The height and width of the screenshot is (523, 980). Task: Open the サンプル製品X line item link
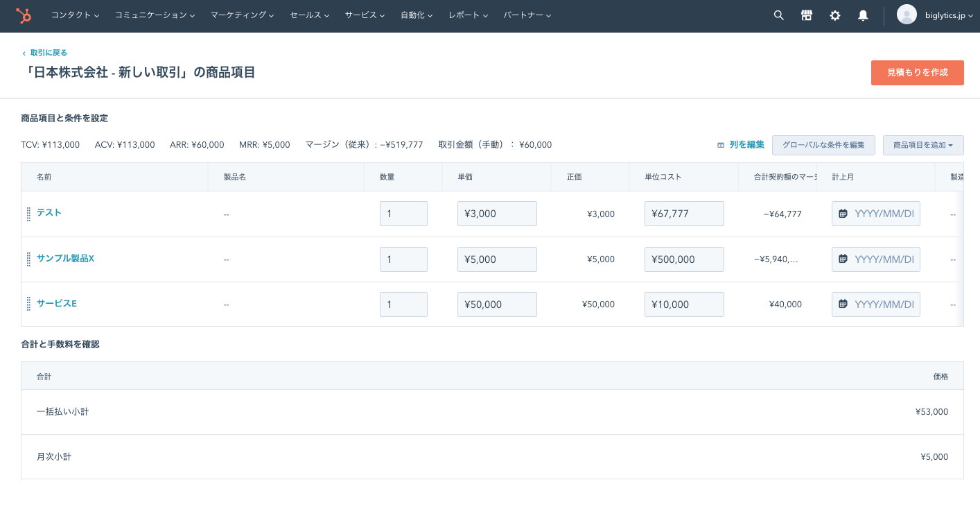coord(65,258)
